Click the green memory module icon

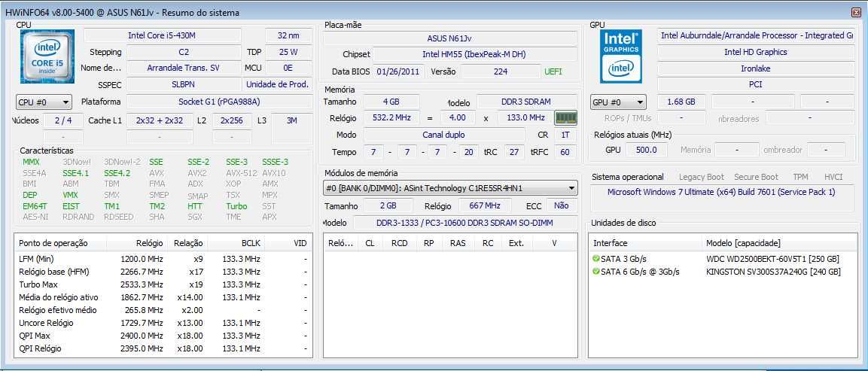pyautogui.click(x=566, y=117)
